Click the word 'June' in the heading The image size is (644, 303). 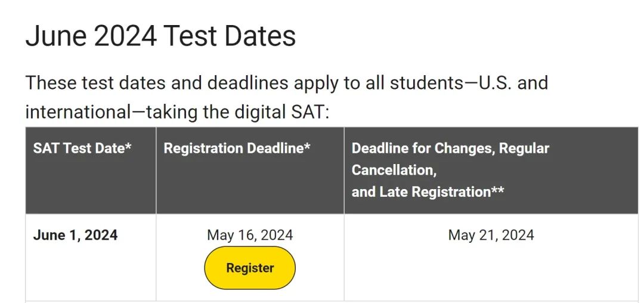coord(56,36)
